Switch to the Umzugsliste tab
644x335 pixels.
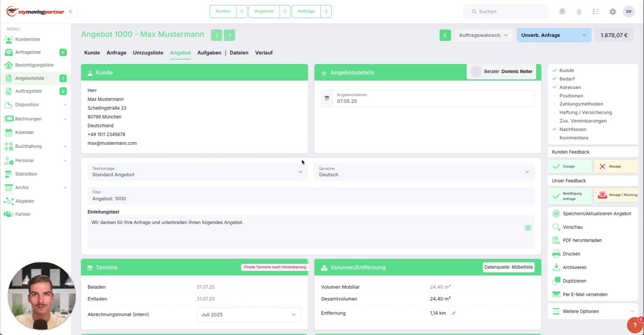(148, 53)
